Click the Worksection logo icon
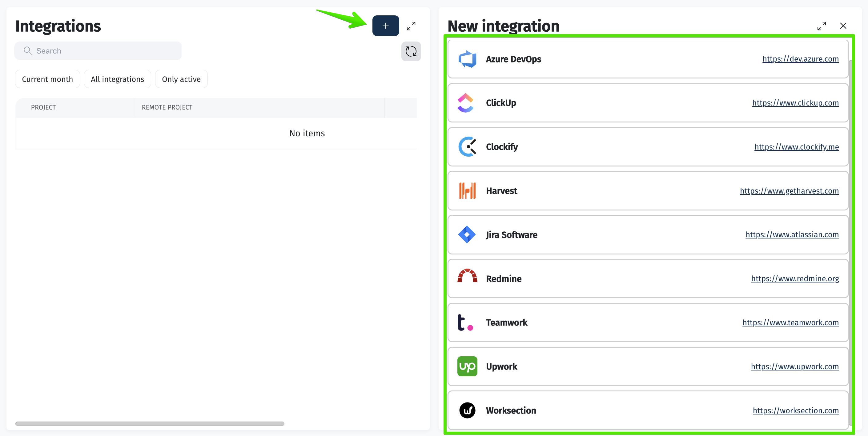This screenshot has height=436, width=868. click(467, 410)
